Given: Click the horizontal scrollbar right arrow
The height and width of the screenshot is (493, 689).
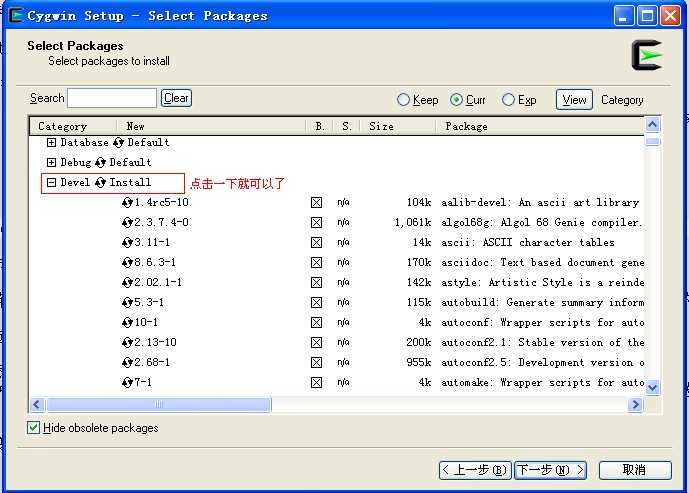Looking at the screenshot, I should pos(635,405).
